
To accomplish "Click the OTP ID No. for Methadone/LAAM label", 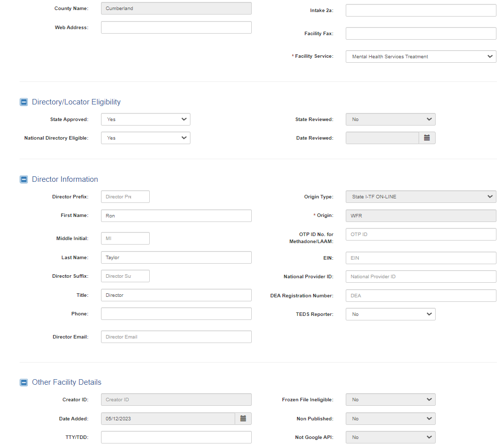I will tap(311, 238).
